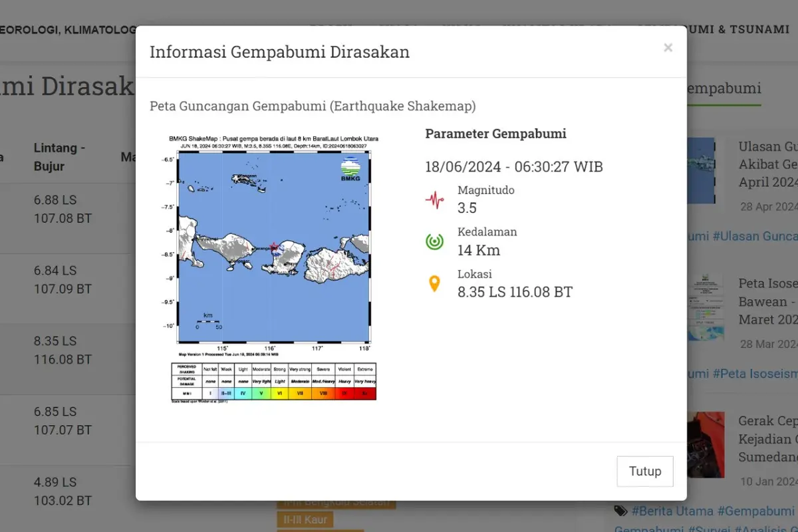Click the red magnitude seismograph icon
This screenshot has height=532, width=798.
pyautogui.click(x=435, y=199)
